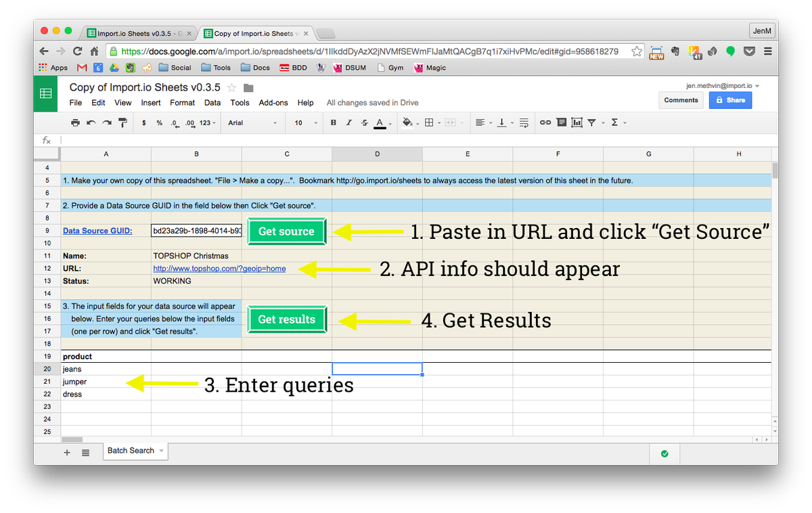This screenshot has height=513, width=812.
Task: Undo the last action in Sheets
Action: click(x=91, y=122)
